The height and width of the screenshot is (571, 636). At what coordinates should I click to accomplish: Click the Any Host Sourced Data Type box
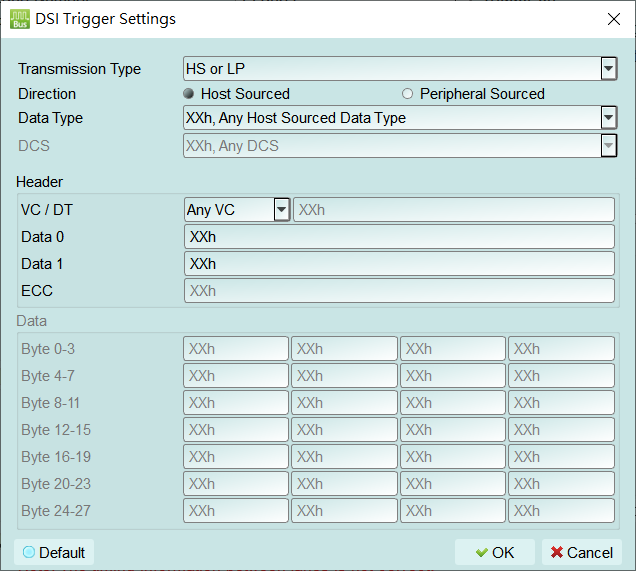pos(400,118)
